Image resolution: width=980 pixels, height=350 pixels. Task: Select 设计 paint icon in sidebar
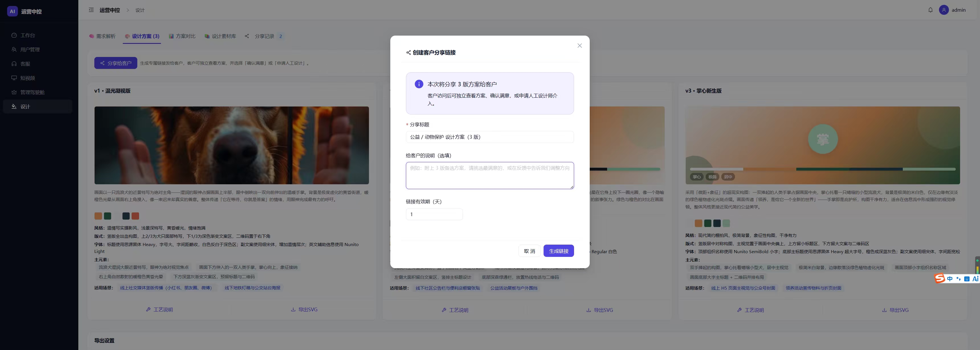[x=14, y=107]
